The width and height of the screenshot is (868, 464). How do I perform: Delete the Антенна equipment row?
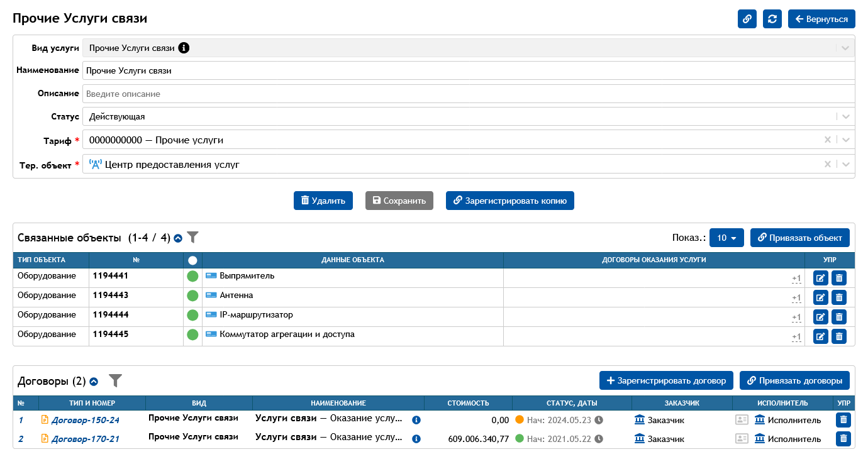(x=839, y=297)
